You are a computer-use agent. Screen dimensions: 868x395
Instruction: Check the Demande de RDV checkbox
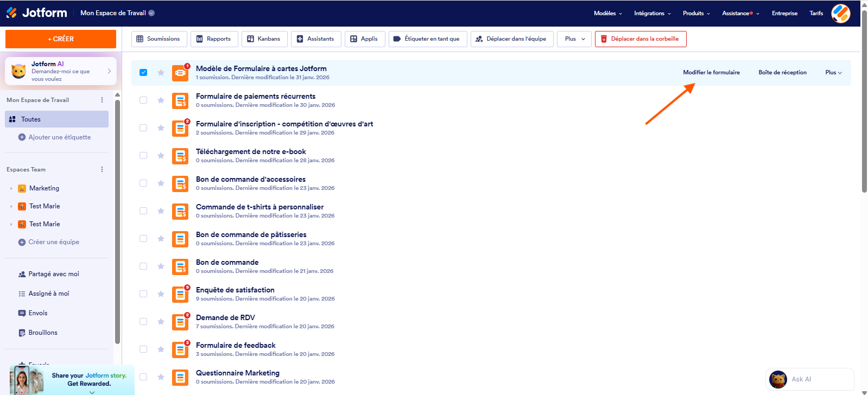coord(143,321)
